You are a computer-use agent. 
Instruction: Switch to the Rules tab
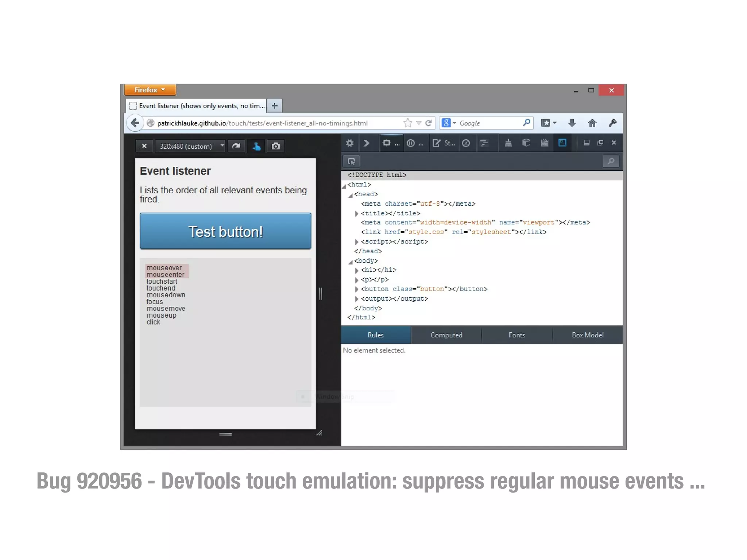click(376, 335)
